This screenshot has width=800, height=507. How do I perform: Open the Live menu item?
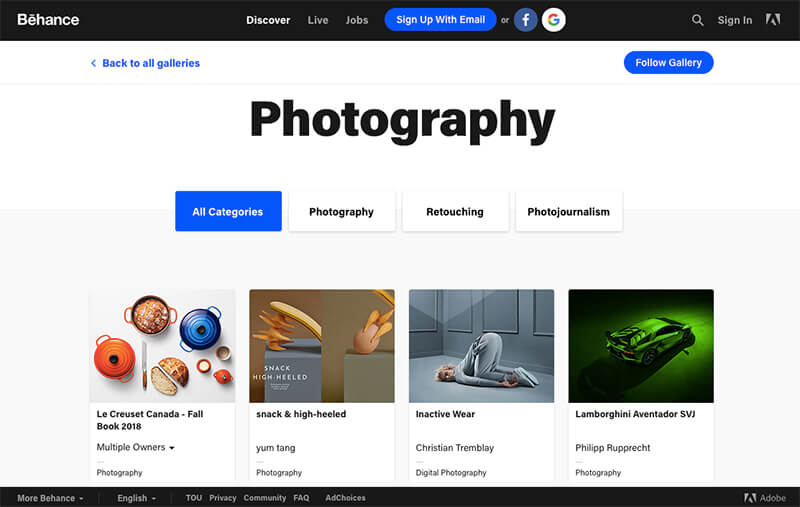318,20
